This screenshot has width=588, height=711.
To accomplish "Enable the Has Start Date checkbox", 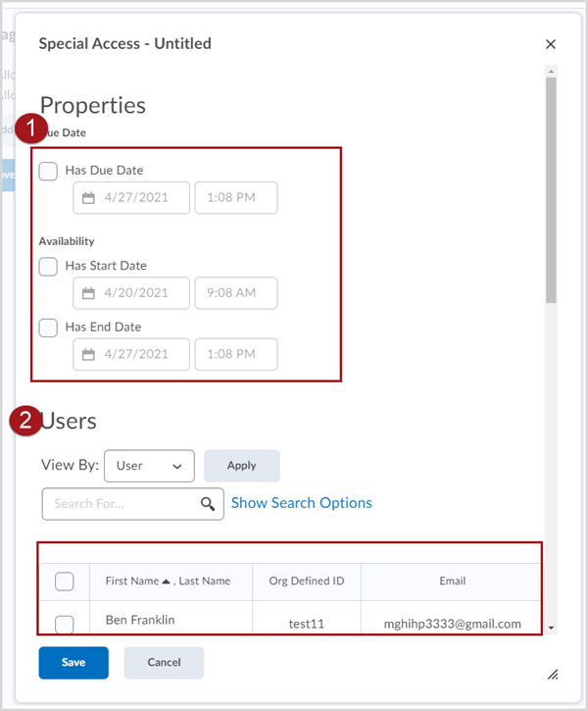I will tap(48, 267).
